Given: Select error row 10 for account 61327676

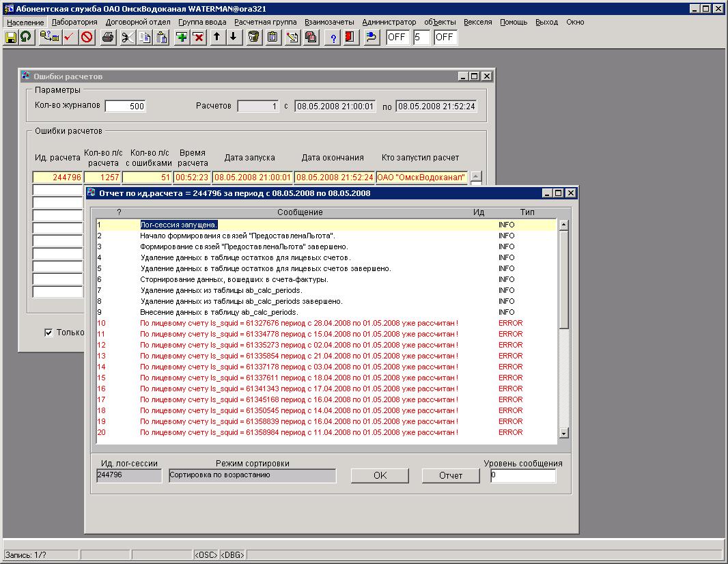Looking at the screenshot, I should 298,323.
